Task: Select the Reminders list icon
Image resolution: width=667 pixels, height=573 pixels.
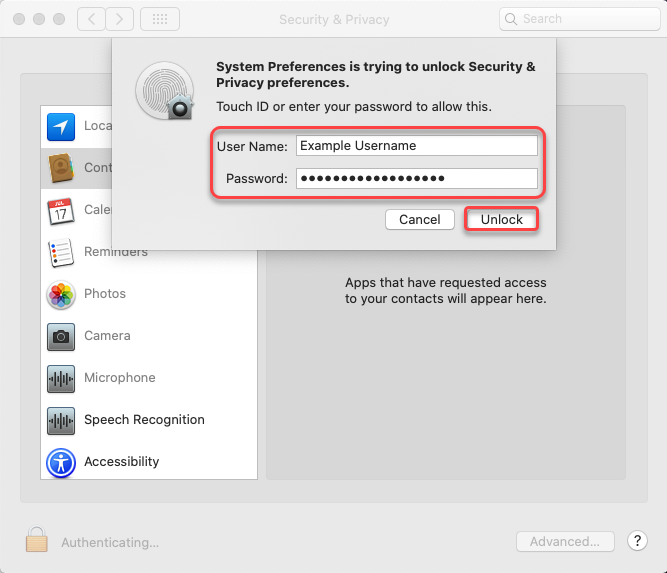Action: coord(61,252)
